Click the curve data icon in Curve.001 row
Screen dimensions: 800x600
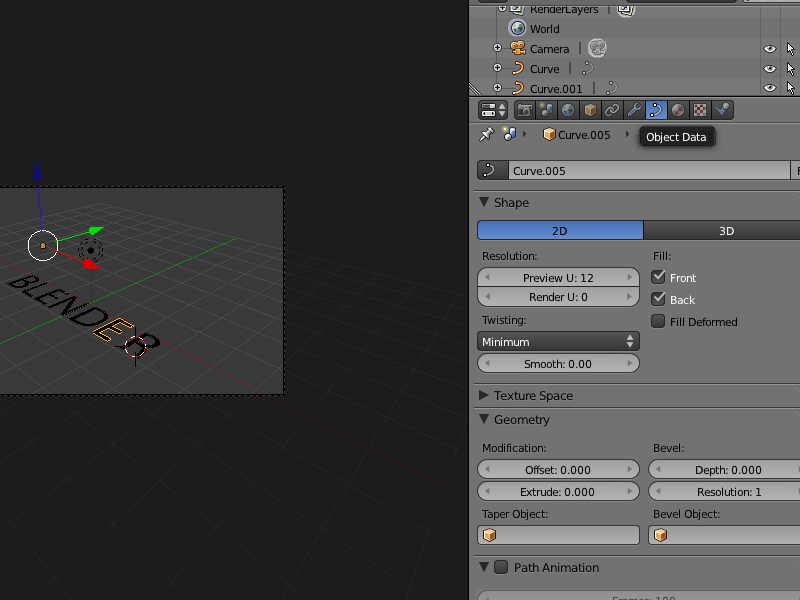click(612, 88)
